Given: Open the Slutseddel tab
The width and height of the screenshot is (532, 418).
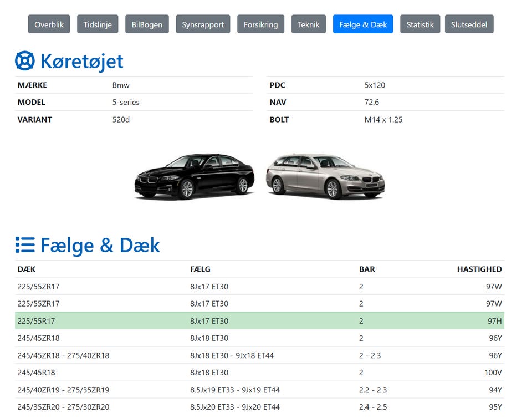Looking at the screenshot, I should (x=469, y=24).
